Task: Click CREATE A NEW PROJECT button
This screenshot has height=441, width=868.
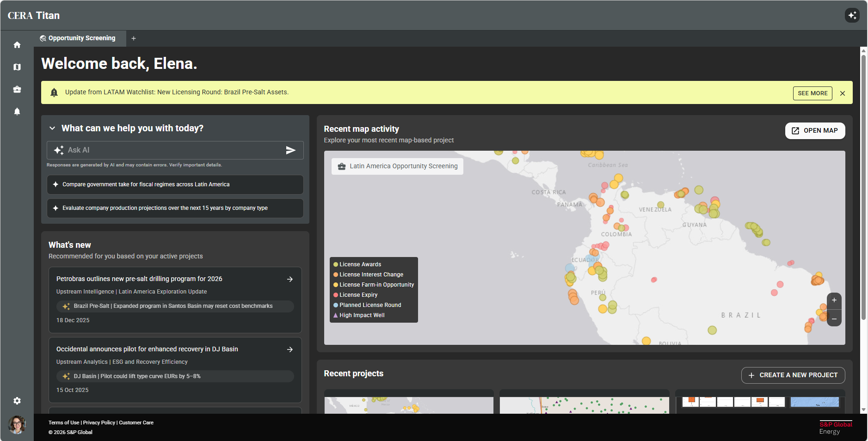Action: point(793,375)
